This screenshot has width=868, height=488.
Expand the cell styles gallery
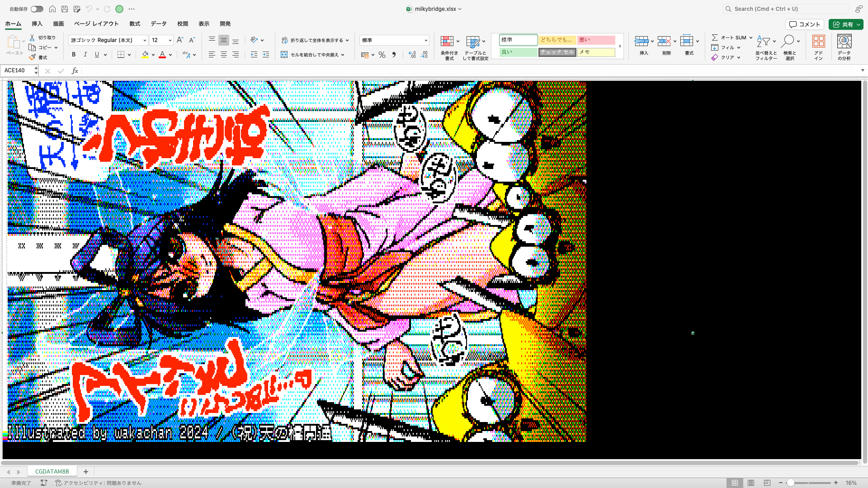point(620,46)
